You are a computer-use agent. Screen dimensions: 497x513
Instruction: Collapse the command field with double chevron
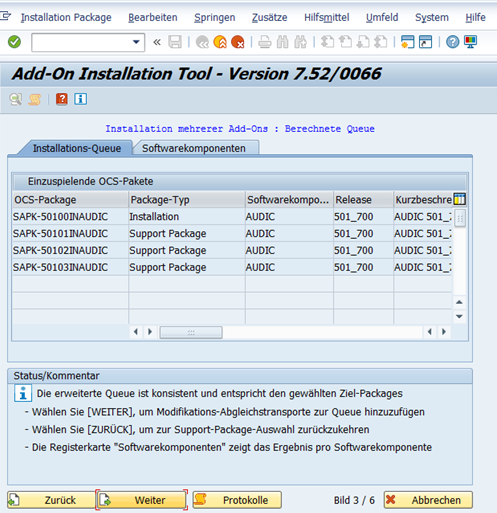click(157, 42)
